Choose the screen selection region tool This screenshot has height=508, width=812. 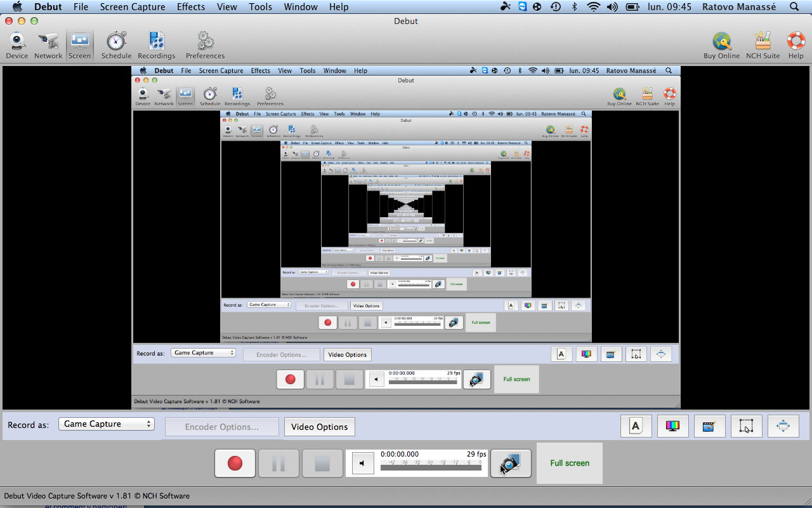(746, 426)
